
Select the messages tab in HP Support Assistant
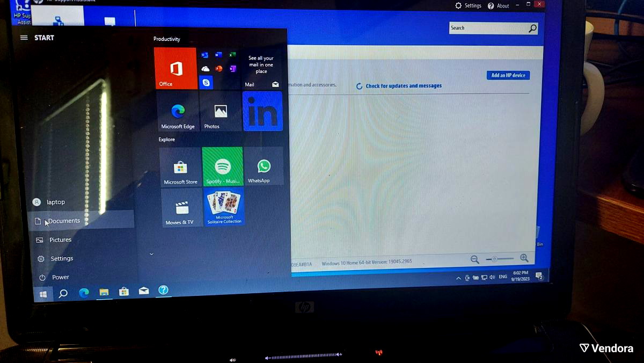pyautogui.click(x=109, y=21)
